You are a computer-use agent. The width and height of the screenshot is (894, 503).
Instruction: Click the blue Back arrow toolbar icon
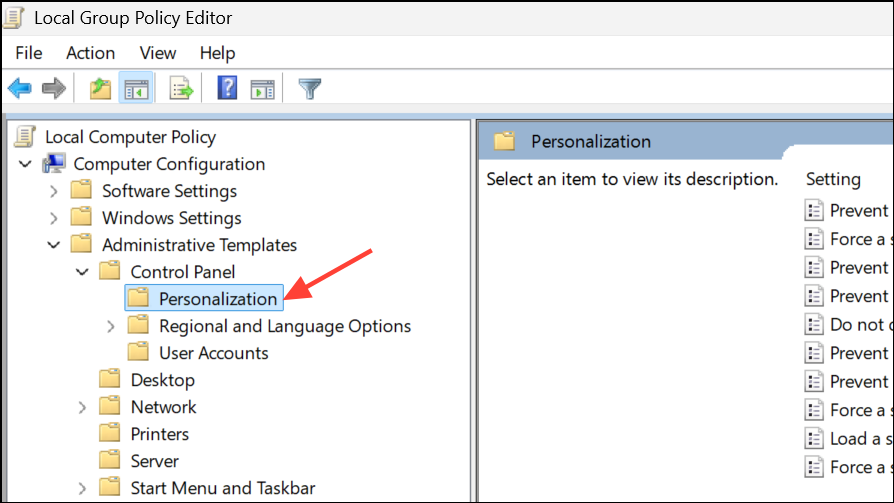pyautogui.click(x=20, y=88)
